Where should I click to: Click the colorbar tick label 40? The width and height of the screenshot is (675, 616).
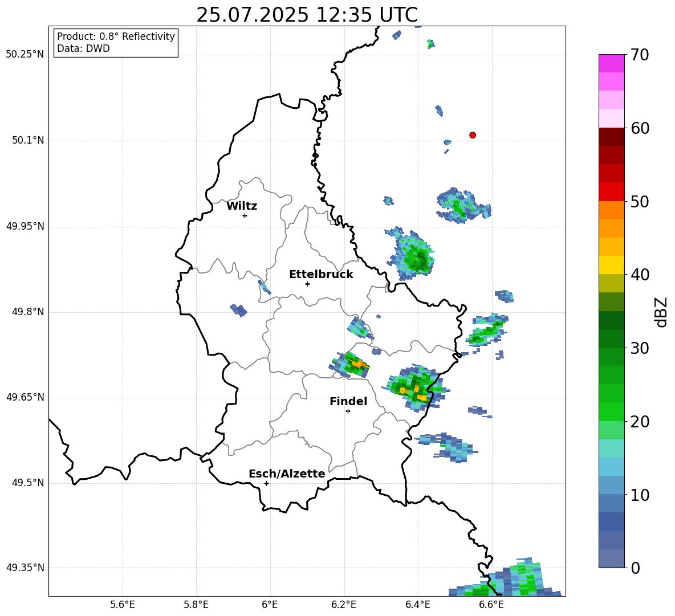640,275
